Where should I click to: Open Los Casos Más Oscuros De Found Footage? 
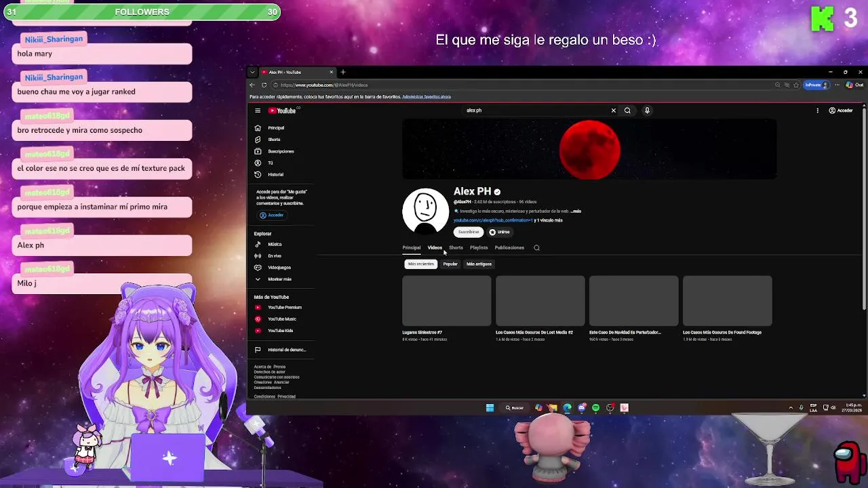(727, 301)
